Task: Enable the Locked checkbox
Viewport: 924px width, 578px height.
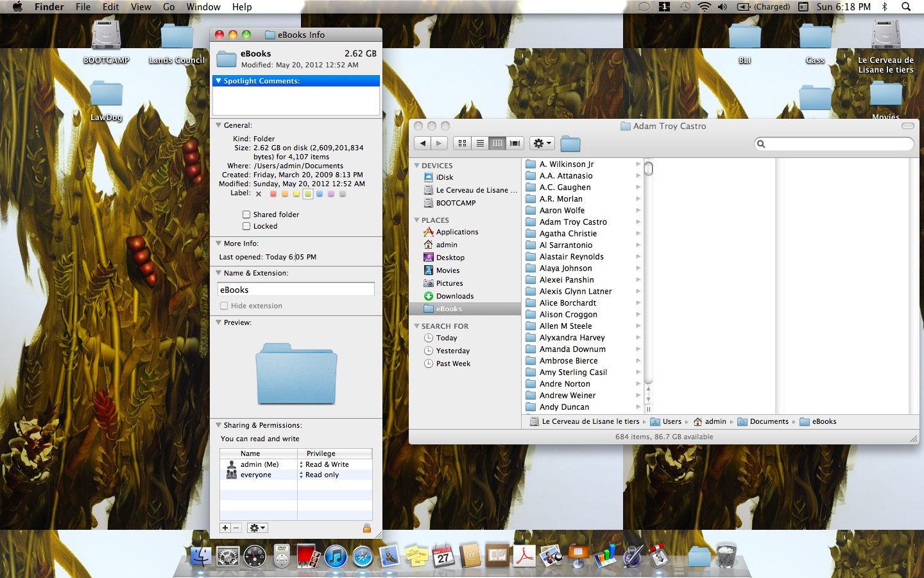Action: coord(246,226)
